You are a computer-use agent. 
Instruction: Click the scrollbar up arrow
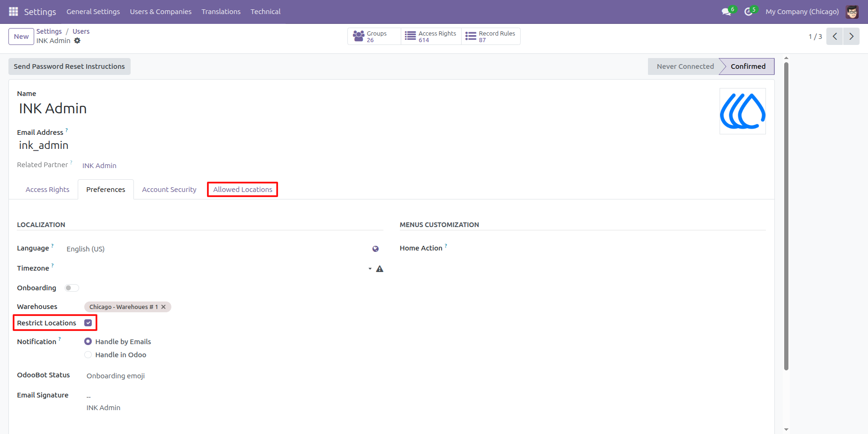786,58
